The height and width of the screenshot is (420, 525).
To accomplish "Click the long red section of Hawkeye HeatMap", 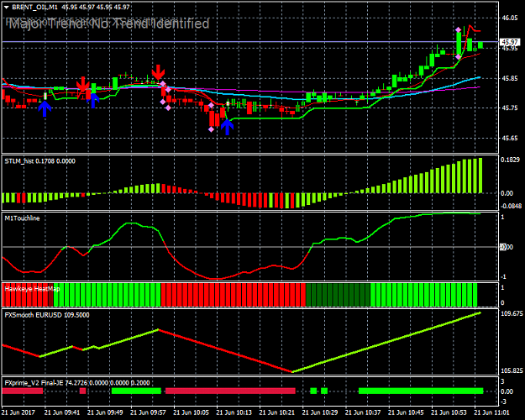I will click(x=234, y=295).
